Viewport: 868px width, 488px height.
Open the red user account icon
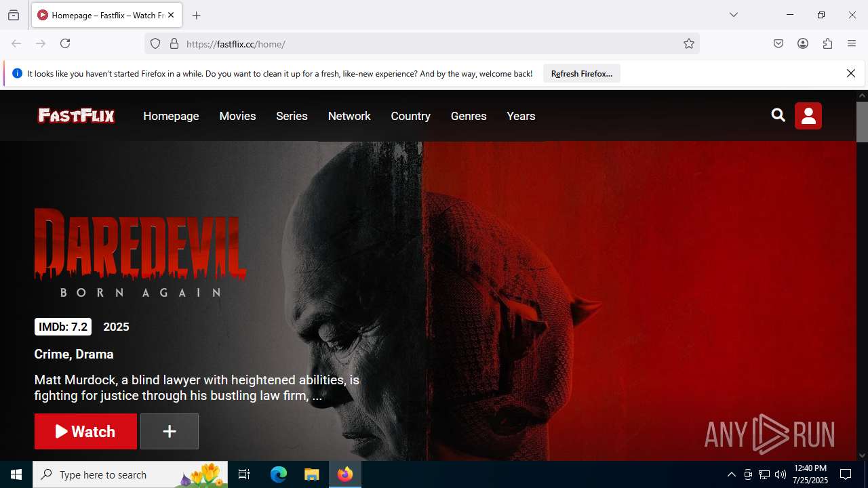pos(808,116)
